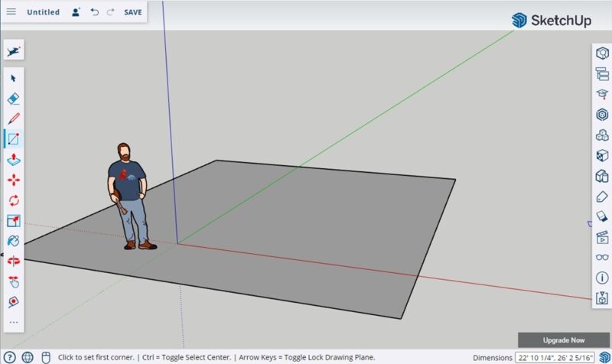Image resolution: width=612 pixels, height=364 pixels.
Task: Open the Scenes clapperboard panel
Action: [x=602, y=237]
